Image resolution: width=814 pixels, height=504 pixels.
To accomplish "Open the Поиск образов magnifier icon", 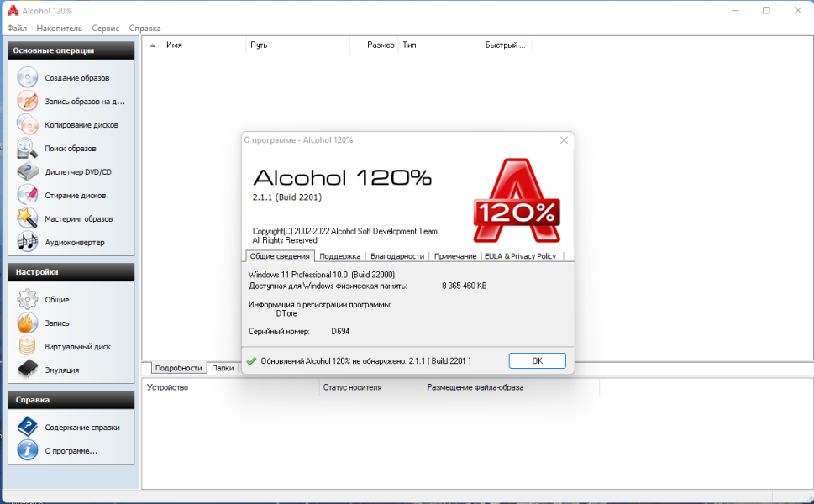I will tap(27, 148).
